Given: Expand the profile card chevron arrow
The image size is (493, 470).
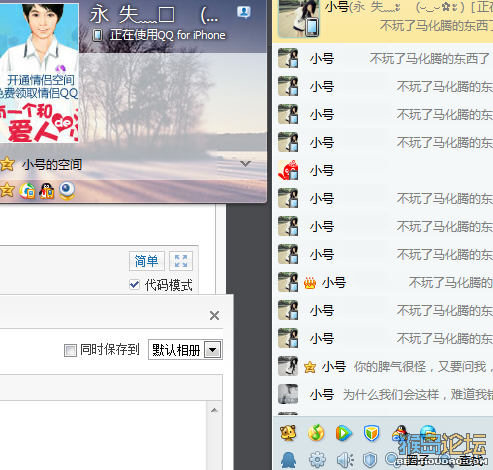Looking at the screenshot, I should 245,163.
